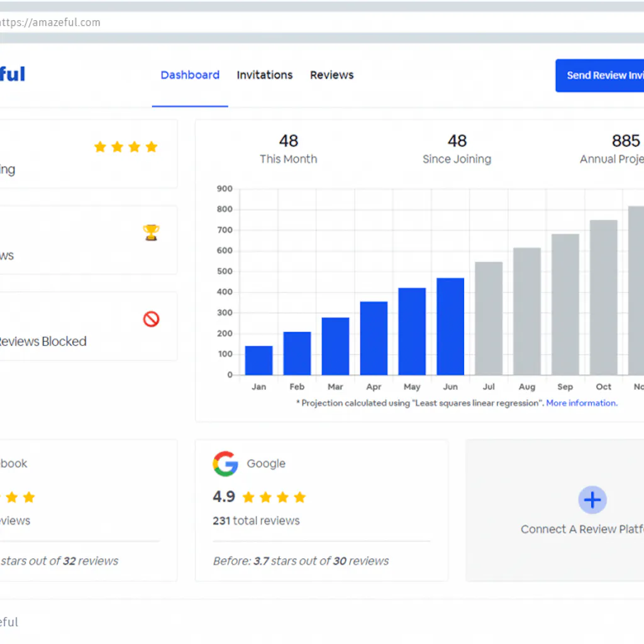Go to the Reviews tab
This screenshot has width=644, height=644.
(331, 75)
